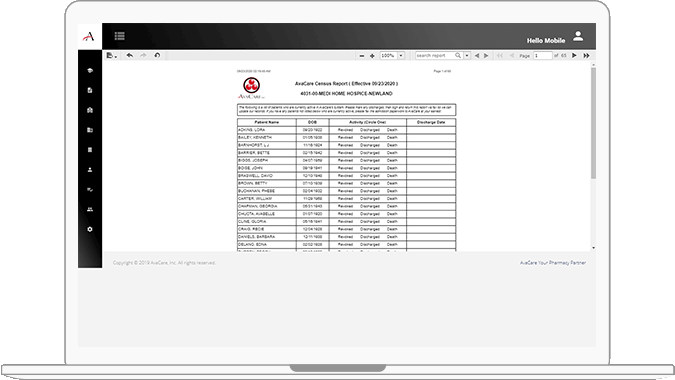Expand the 100% zoom level dropdown
The height and width of the screenshot is (380, 675).
click(401, 56)
